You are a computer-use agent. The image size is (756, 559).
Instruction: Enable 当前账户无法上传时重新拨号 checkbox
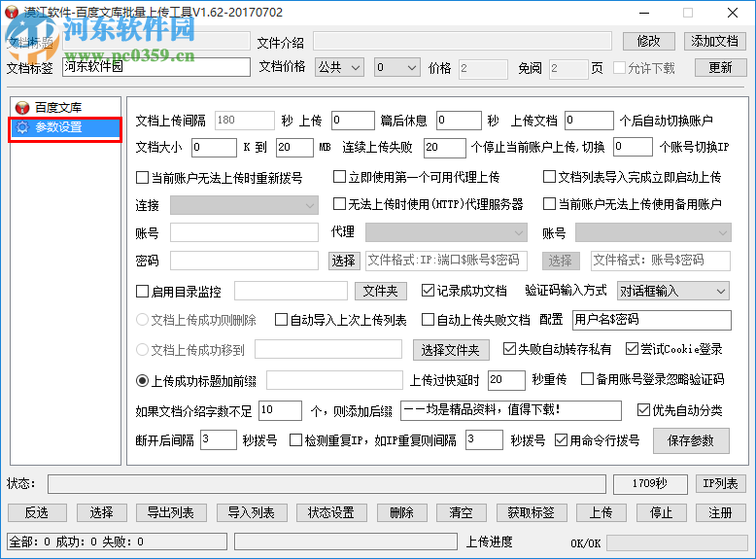click(142, 178)
